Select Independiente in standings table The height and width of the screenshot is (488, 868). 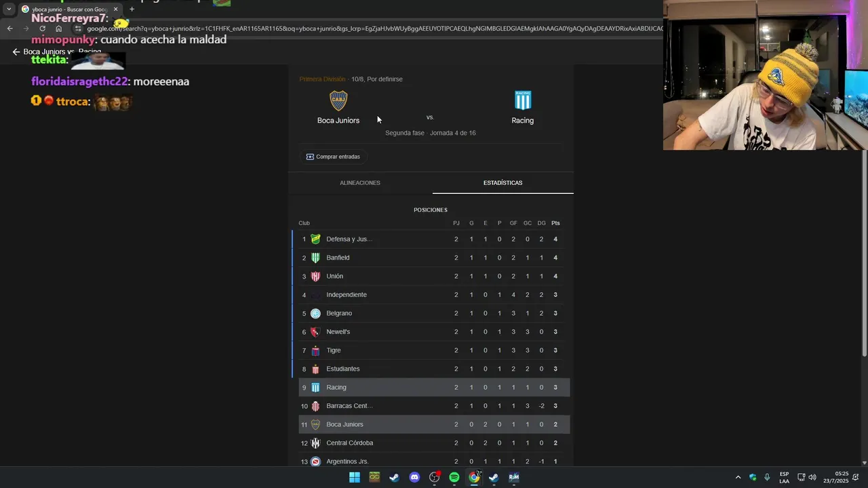(431, 295)
